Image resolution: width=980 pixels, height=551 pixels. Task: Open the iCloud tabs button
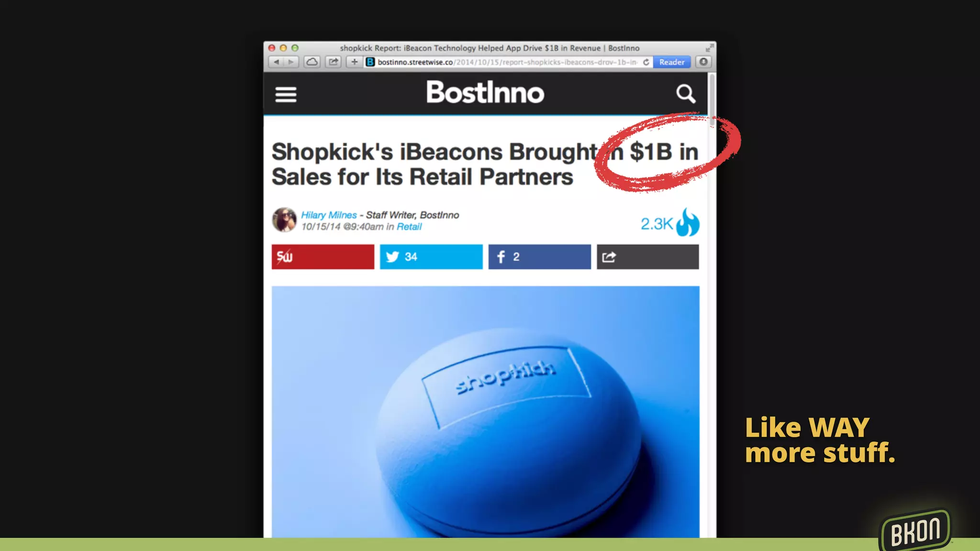pyautogui.click(x=312, y=62)
